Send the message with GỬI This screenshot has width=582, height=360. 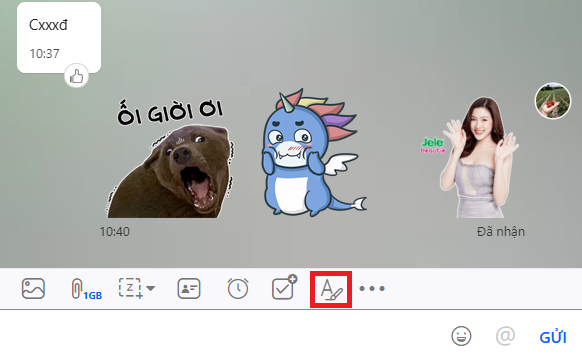pos(553,337)
